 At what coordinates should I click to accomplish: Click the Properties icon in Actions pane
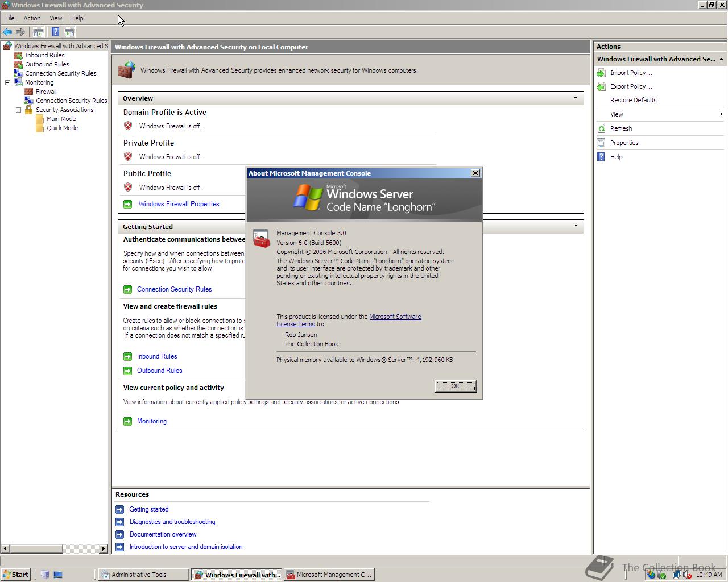click(601, 143)
